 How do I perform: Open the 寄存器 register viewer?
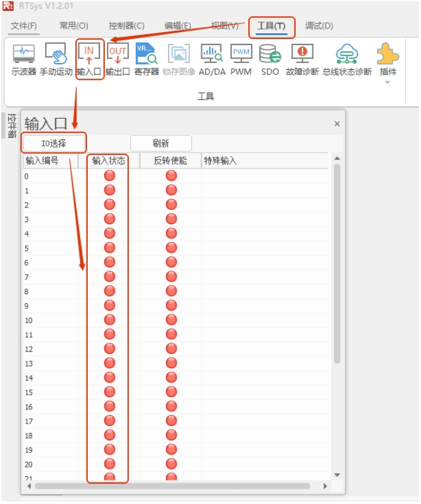(x=146, y=60)
